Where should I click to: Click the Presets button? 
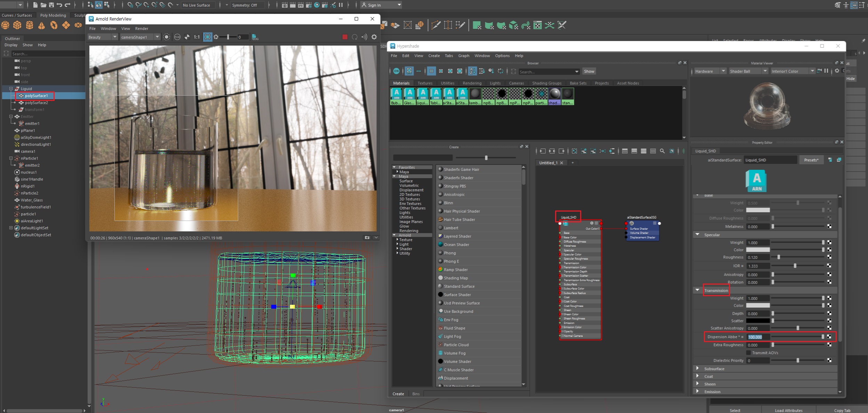click(811, 160)
